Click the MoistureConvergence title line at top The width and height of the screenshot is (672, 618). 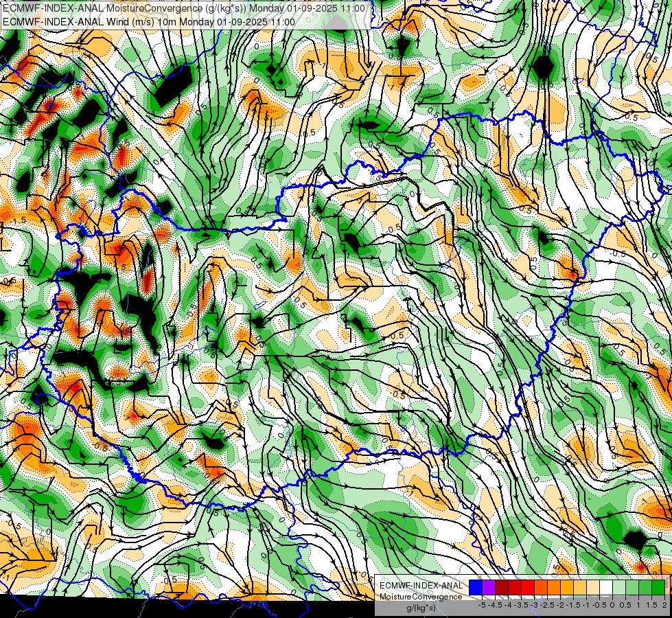tap(184, 8)
